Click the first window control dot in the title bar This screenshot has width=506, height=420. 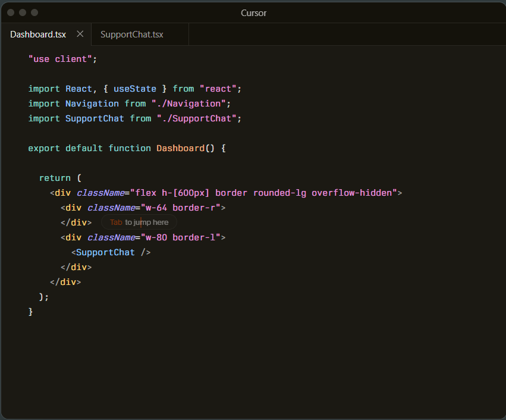pos(11,12)
